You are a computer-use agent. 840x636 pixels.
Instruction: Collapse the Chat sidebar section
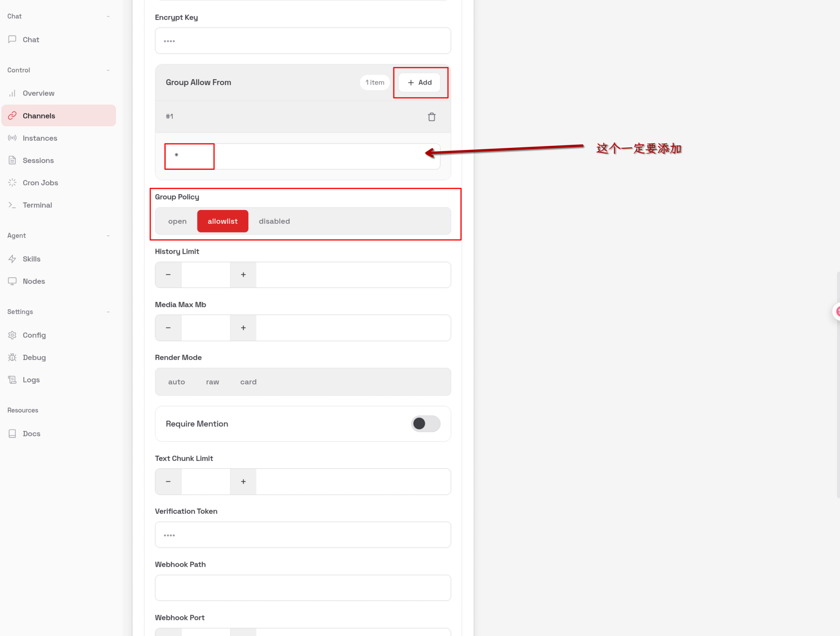[108, 16]
